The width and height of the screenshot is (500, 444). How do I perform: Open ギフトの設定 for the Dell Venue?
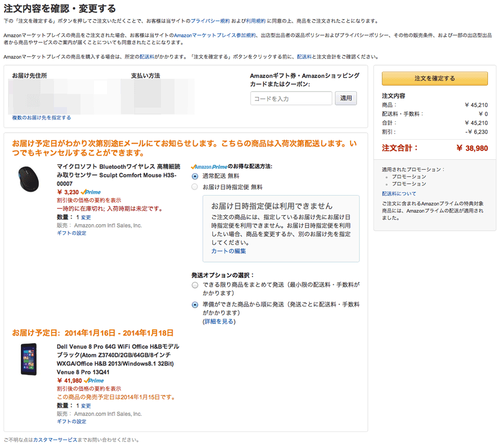pyautogui.click(x=71, y=421)
